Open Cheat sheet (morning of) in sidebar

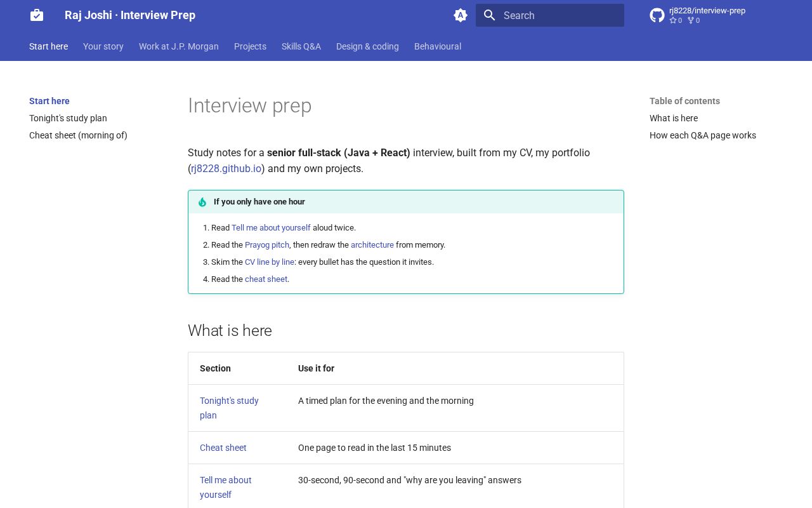coord(78,135)
